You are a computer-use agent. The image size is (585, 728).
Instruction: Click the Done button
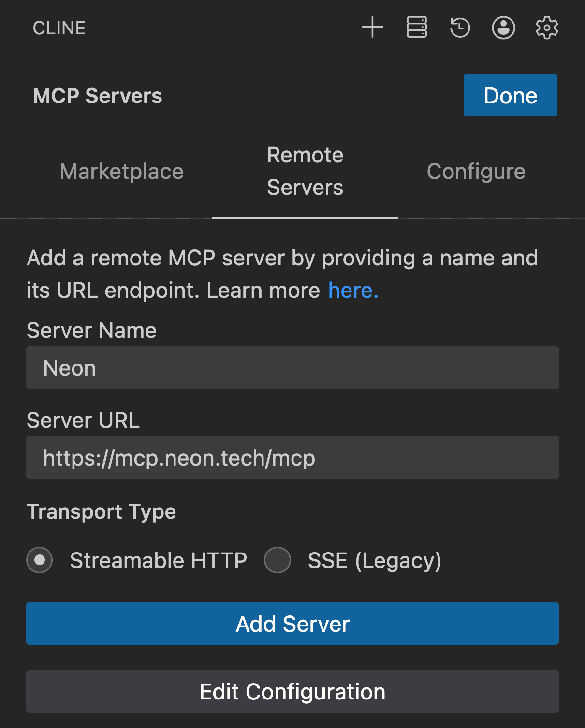coord(510,95)
